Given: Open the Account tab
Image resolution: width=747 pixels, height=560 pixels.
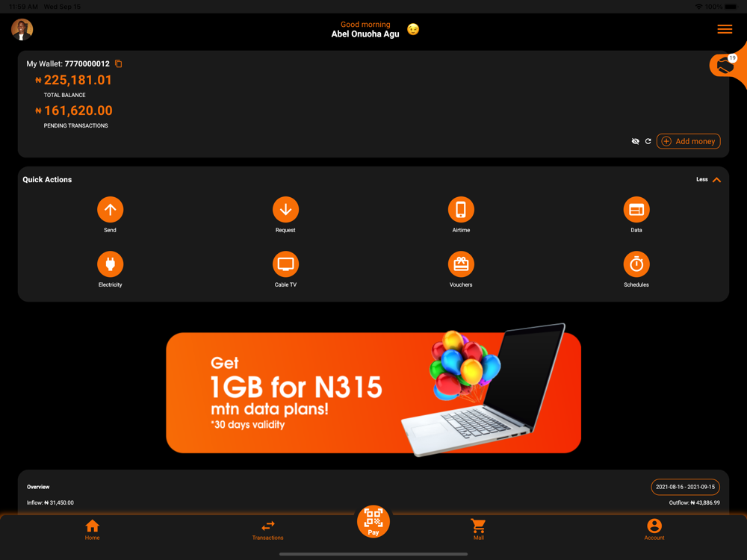Looking at the screenshot, I should click(654, 529).
